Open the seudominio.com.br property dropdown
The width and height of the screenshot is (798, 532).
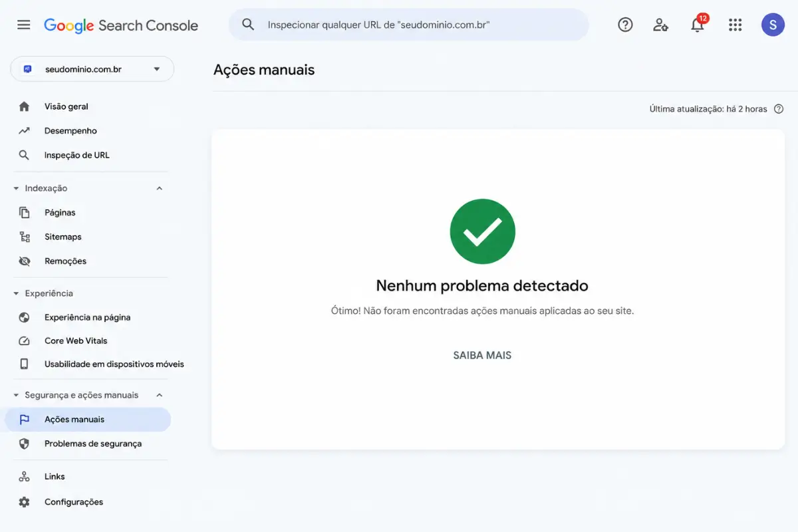click(x=92, y=69)
